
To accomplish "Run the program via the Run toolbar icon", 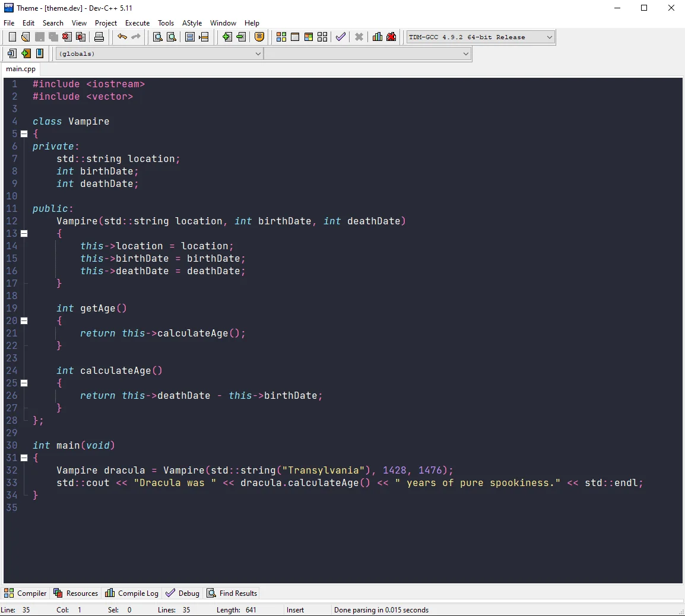I will (x=295, y=37).
